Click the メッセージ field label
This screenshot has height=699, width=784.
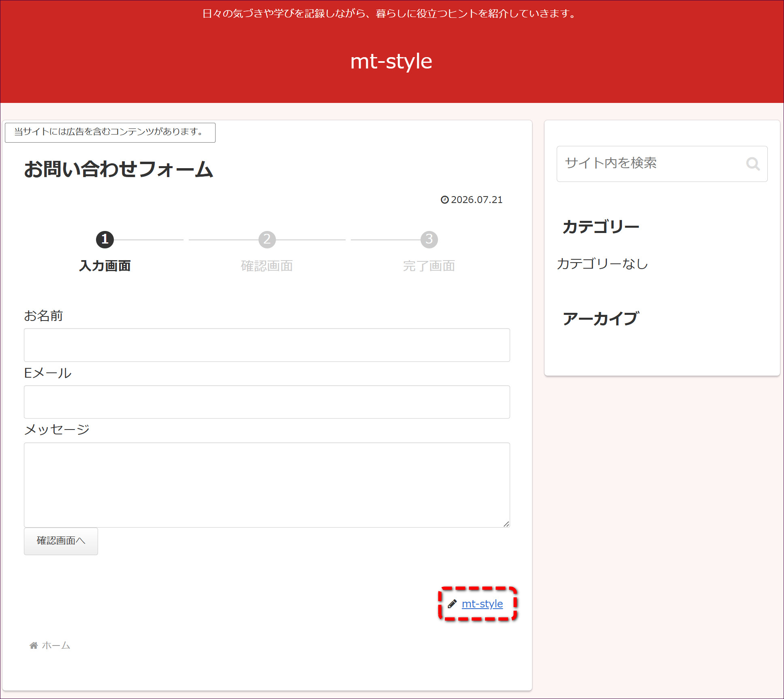(57, 430)
